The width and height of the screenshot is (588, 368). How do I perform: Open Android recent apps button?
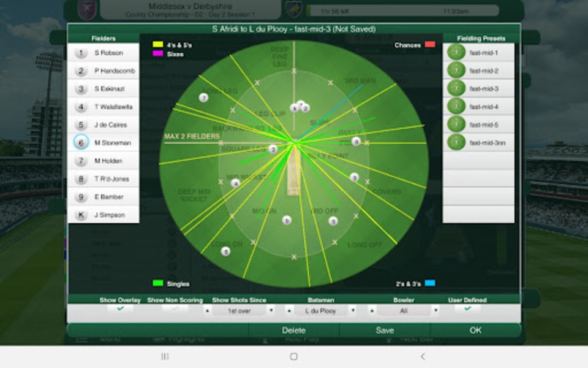(165, 356)
